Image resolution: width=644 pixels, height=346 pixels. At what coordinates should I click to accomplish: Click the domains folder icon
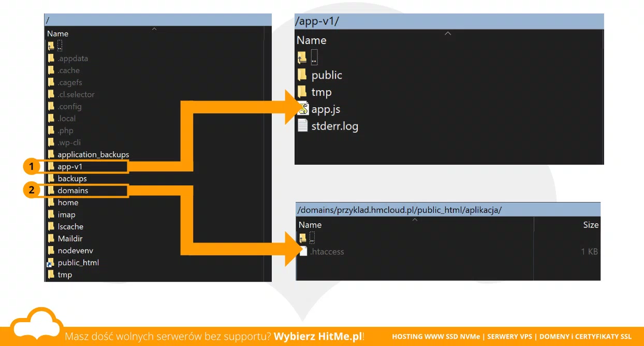click(51, 190)
